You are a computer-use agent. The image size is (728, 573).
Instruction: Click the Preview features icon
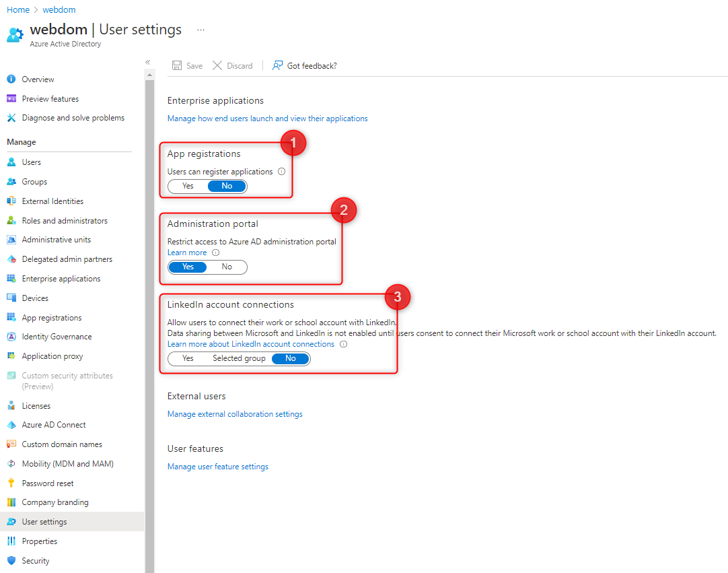click(x=11, y=98)
